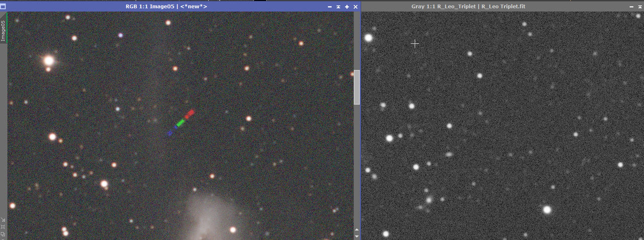Iconify the Image05 window
This screenshot has width=644, height=240.
(330, 7)
